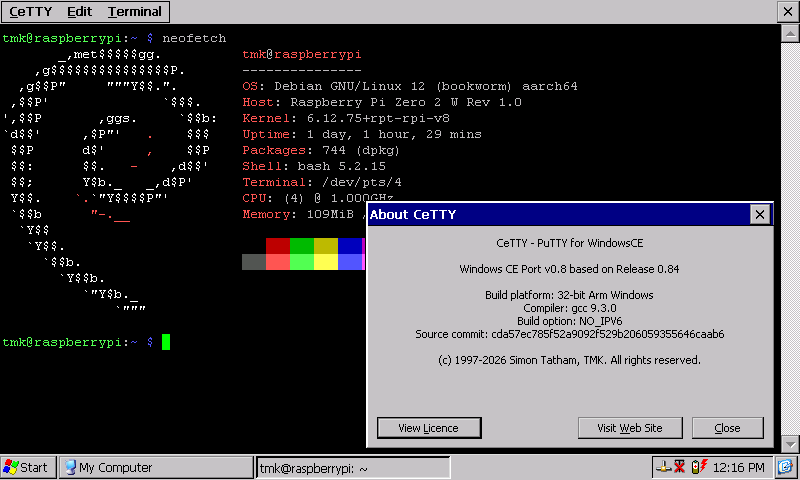Click 'Windows CE Port v0.8' version text
This screenshot has width=800, height=480.
pyautogui.click(x=569, y=269)
